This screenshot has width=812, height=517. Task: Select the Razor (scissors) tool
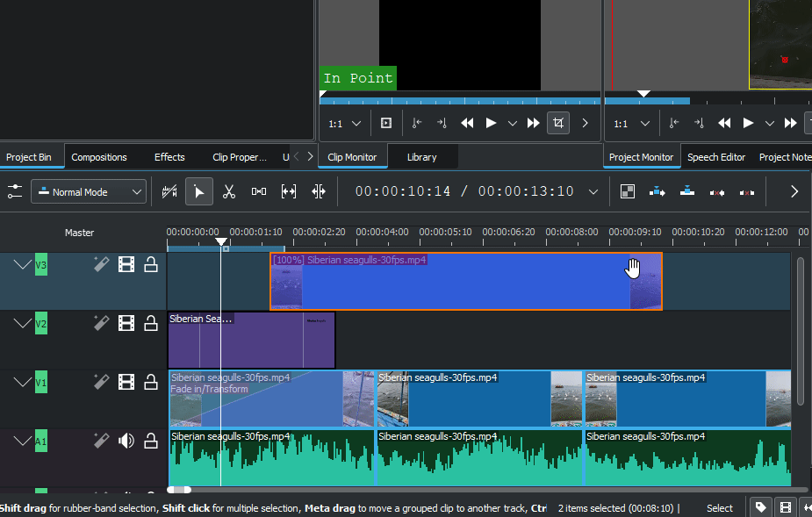click(229, 191)
